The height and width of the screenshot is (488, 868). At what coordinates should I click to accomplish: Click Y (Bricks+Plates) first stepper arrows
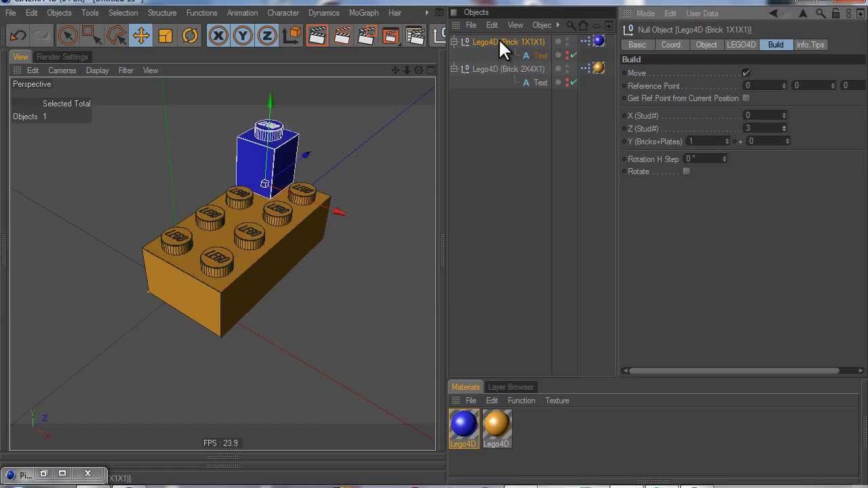(x=727, y=142)
